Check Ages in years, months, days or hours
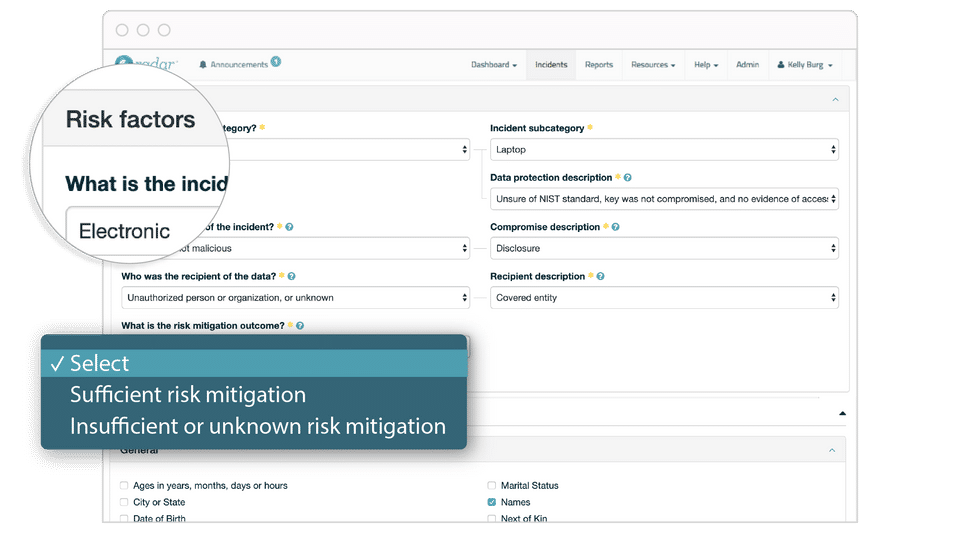 coord(124,485)
